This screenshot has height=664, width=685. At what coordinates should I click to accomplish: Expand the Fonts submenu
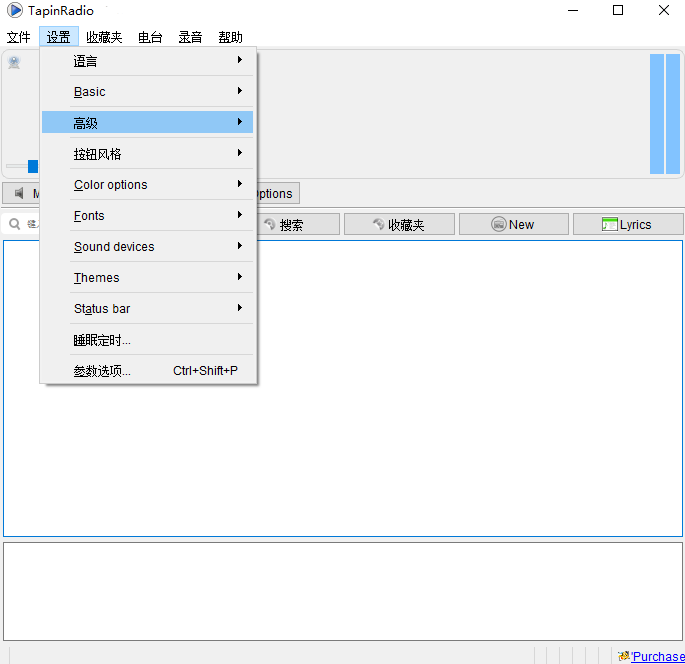[148, 216]
